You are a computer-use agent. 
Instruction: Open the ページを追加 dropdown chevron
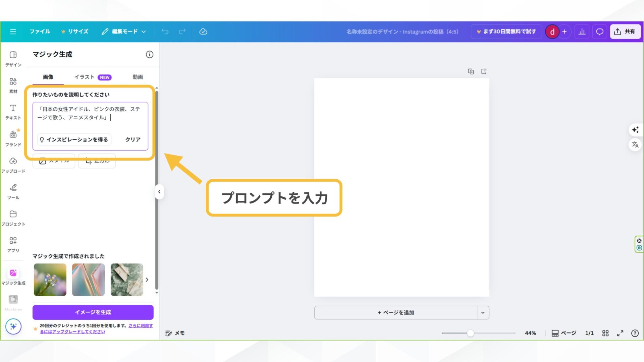point(483,312)
